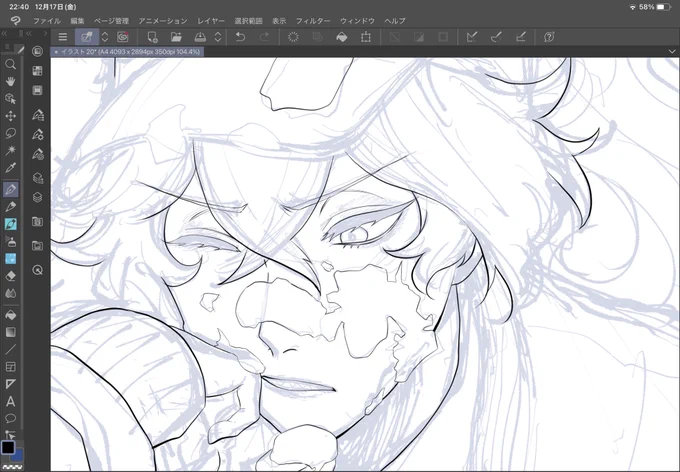
Task: Expand palette dock right chevron
Action: [x=45, y=33]
